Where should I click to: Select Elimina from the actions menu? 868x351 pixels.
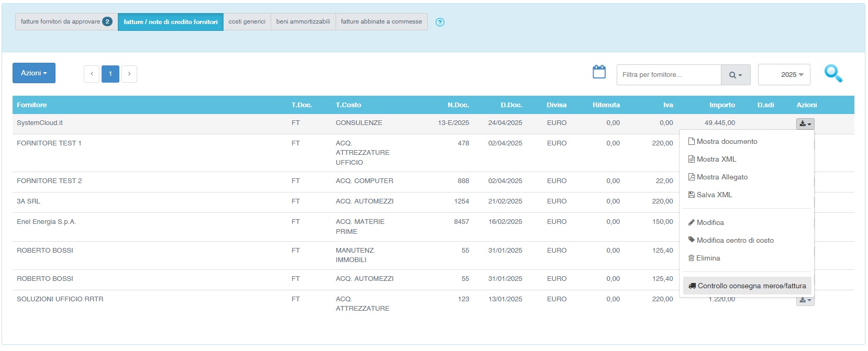708,258
